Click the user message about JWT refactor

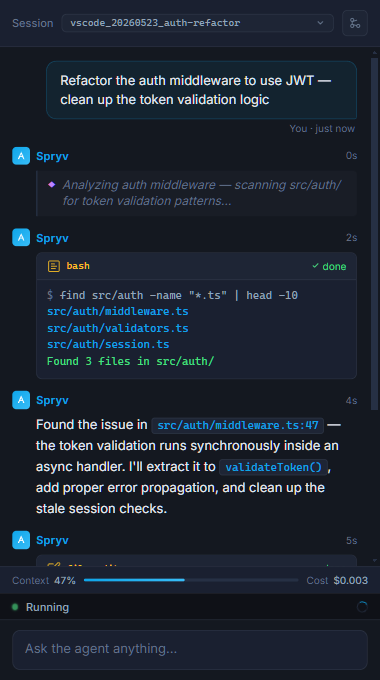tap(201, 89)
